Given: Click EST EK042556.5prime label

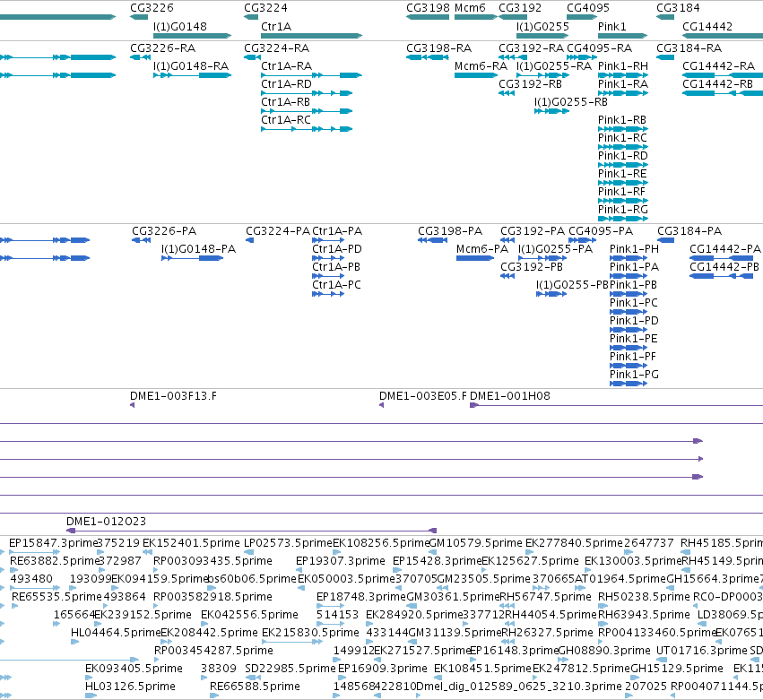Looking at the screenshot, I should point(249,614).
